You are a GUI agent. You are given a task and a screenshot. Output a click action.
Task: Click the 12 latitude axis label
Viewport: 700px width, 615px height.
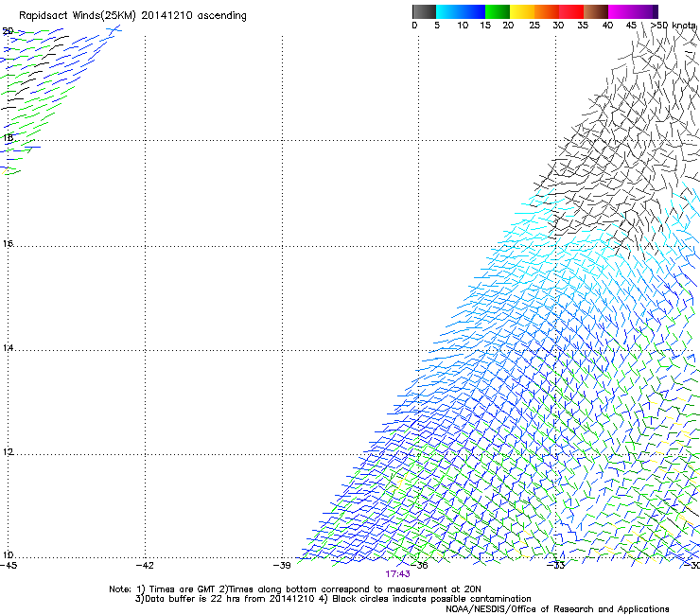(8, 452)
